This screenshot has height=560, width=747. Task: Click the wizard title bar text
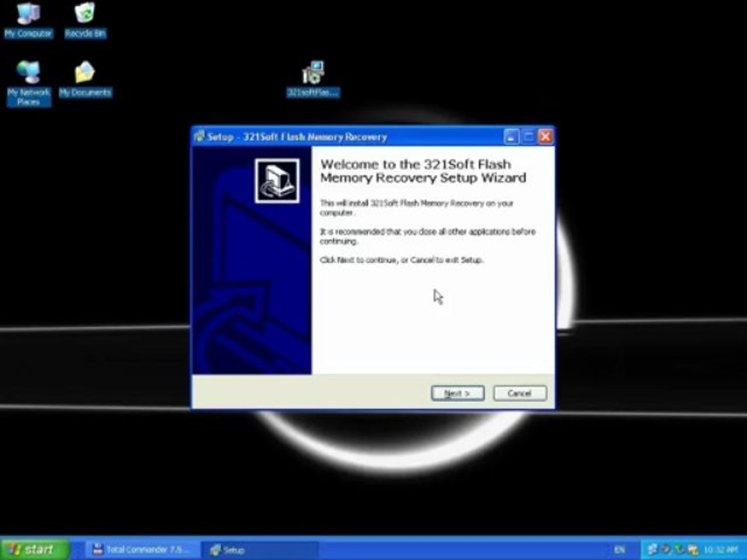(297, 137)
